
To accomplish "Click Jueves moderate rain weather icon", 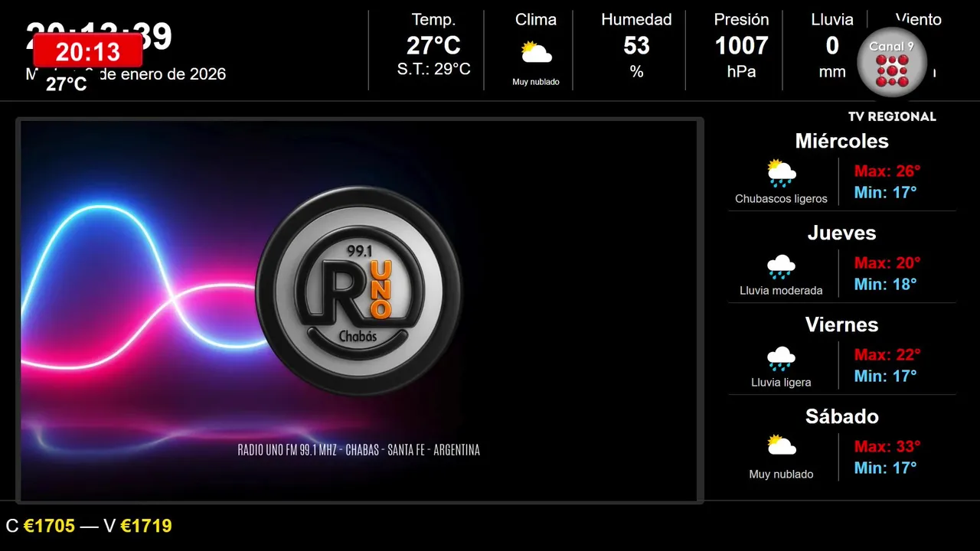I will pos(781,266).
